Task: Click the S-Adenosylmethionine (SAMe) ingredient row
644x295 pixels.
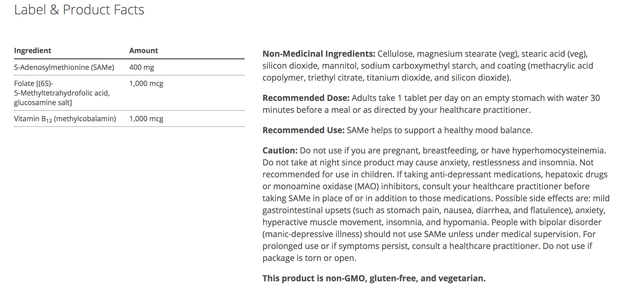Action: [64, 67]
